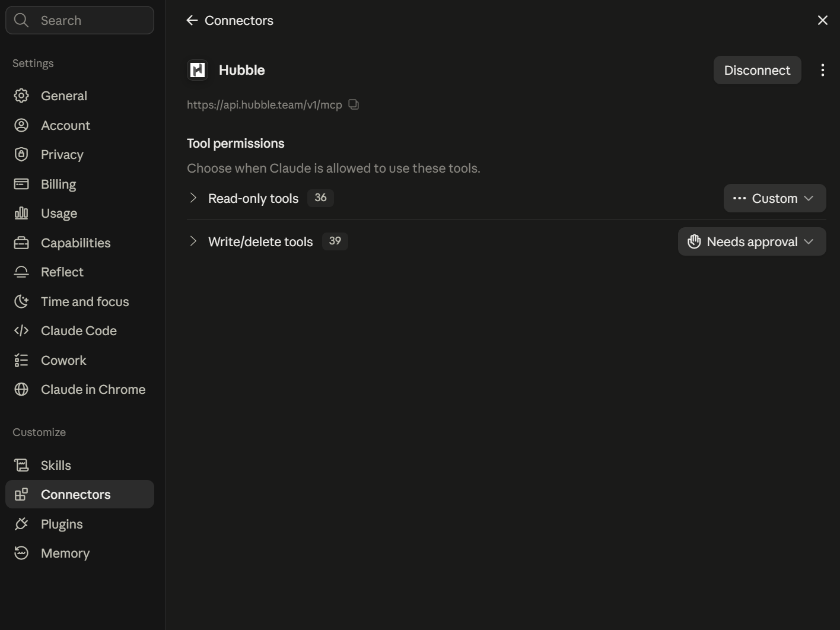This screenshot has width=840, height=630.
Task: Expand the Write/delete tools section
Action: [193, 241]
